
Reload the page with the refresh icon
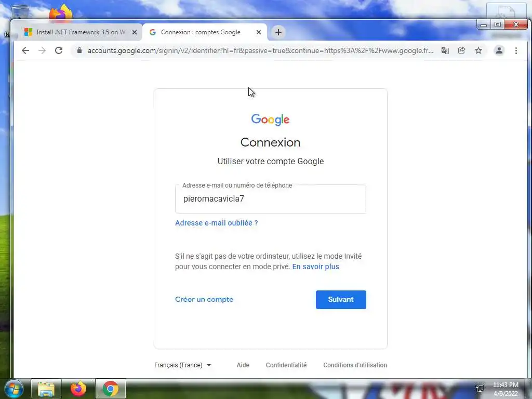point(59,50)
